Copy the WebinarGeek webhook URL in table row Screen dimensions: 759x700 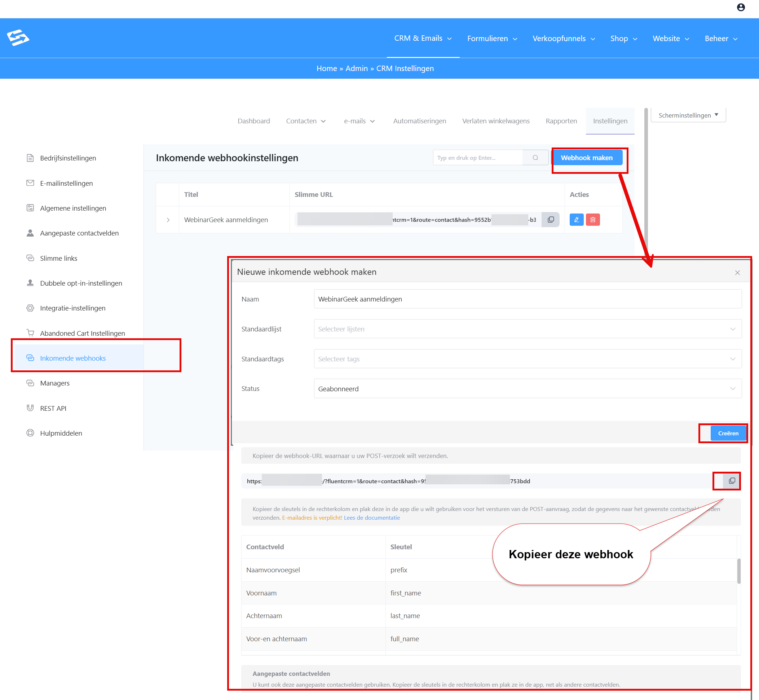tap(550, 220)
